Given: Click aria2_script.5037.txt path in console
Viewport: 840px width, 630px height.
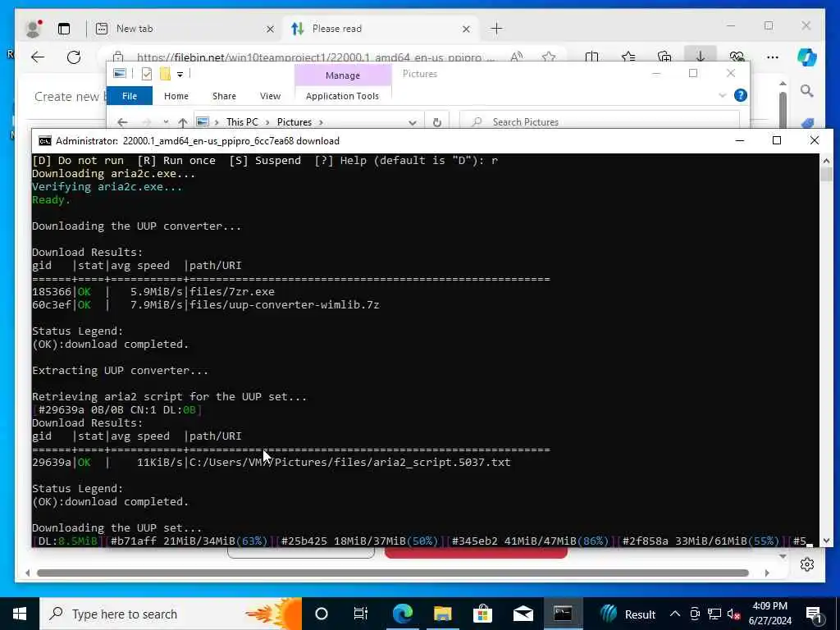Looking at the screenshot, I should pyautogui.click(x=349, y=463).
